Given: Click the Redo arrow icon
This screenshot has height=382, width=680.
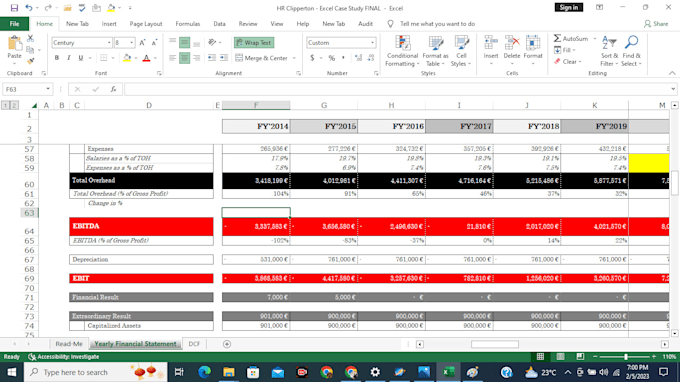Looking at the screenshot, I should pyautogui.click(x=48, y=8).
